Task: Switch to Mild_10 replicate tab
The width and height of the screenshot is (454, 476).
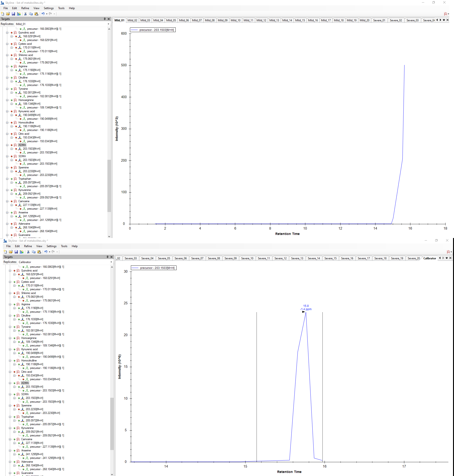Action: tap(235, 20)
